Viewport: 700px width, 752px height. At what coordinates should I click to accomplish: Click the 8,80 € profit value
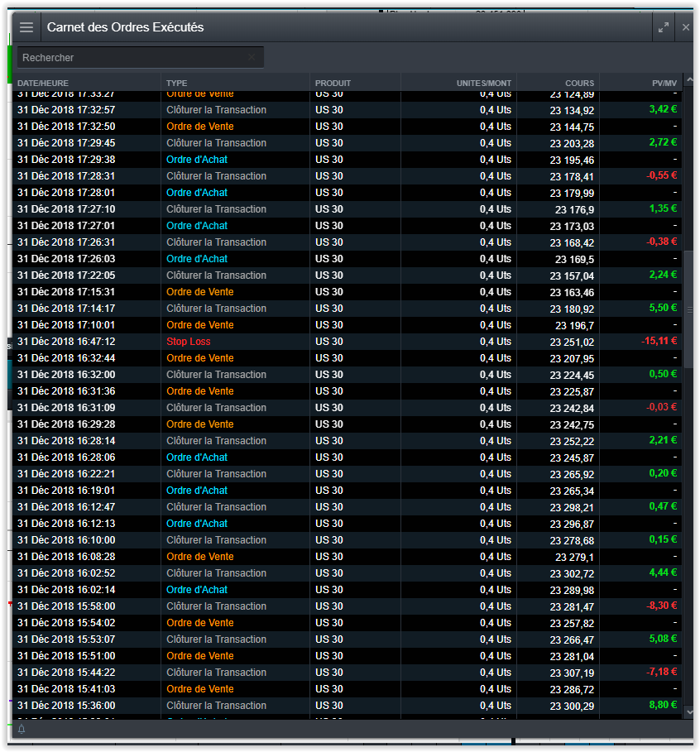click(x=663, y=705)
